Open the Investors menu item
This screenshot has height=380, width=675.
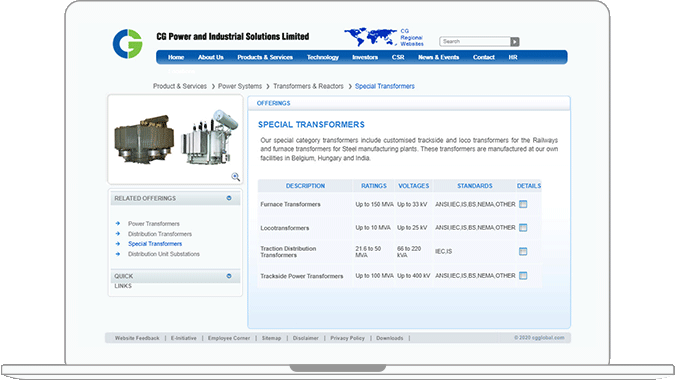(x=365, y=57)
